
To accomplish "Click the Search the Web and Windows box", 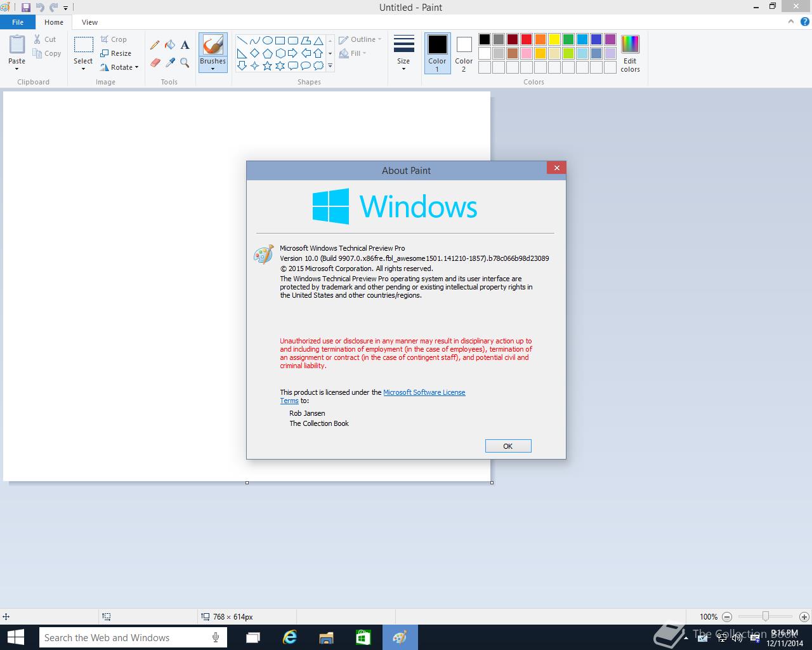I will pyautogui.click(x=133, y=637).
